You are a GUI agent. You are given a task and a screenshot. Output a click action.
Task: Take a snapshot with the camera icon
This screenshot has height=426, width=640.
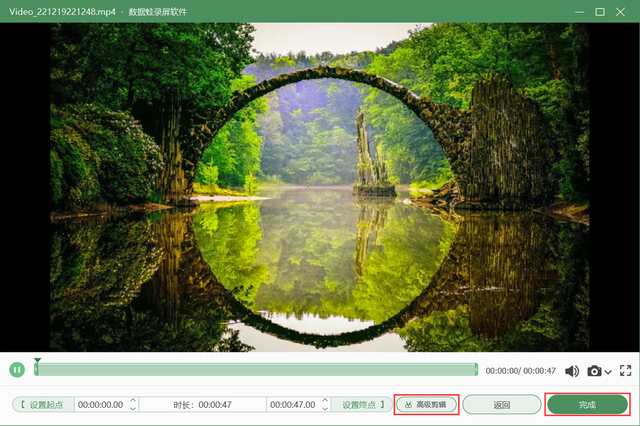(x=594, y=371)
